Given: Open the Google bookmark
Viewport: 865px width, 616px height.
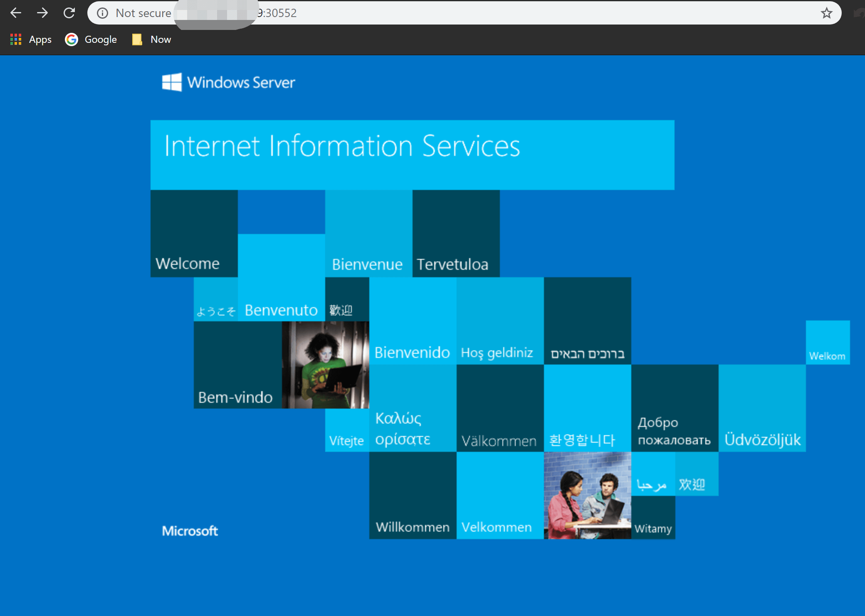Looking at the screenshot, I should coord(91,39).
